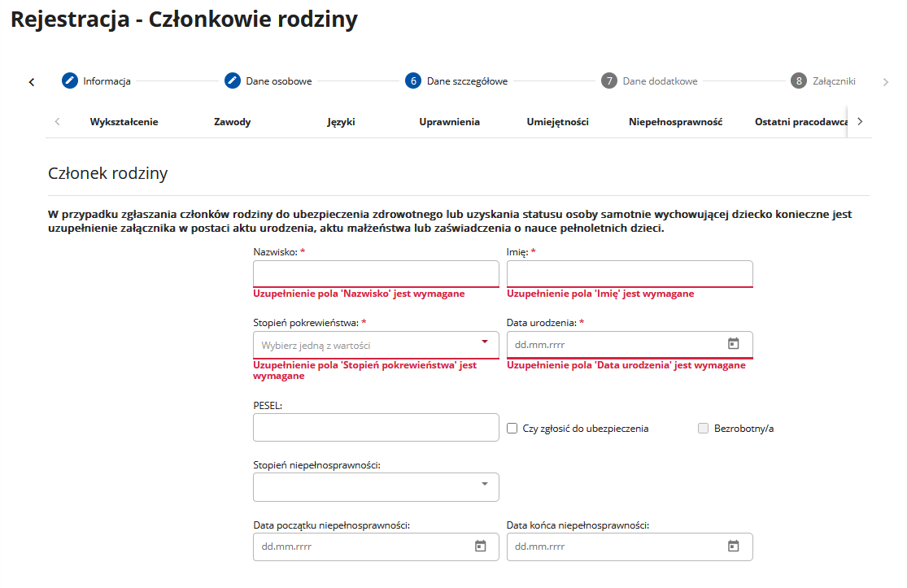Viewport: 907px width, 588px height.
Task: Check Czy zgłosić do ubezpieczenia
Action: 512,429
